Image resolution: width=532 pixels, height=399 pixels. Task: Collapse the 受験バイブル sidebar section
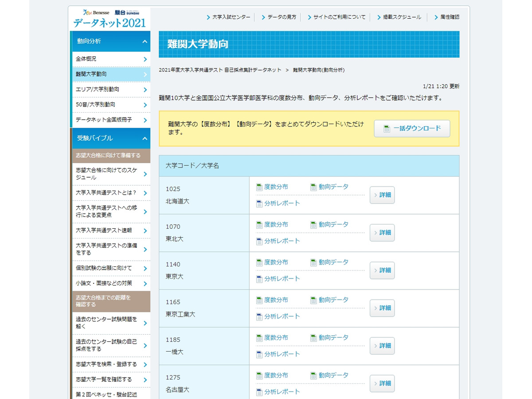(x=110, y=138)
